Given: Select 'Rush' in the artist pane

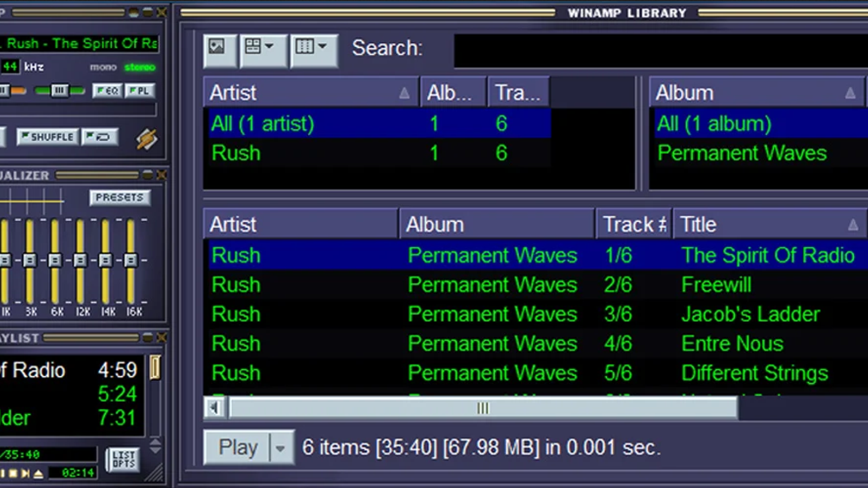Looking at the screenshot, I should [377, 153].
